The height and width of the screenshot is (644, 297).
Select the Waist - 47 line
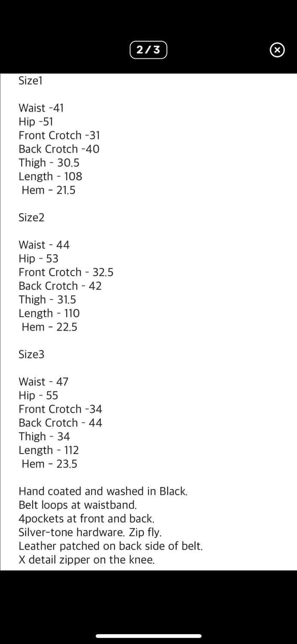click(43, 382)
